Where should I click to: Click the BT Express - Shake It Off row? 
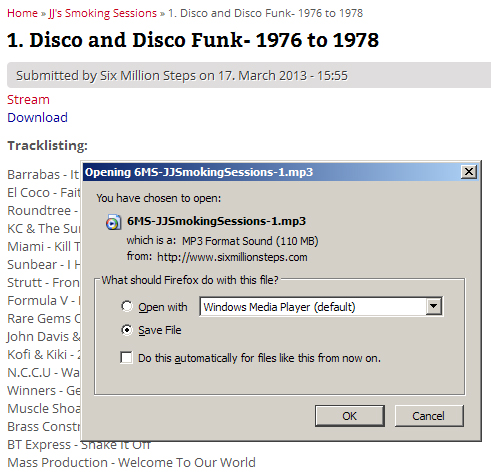pos(79,445)
